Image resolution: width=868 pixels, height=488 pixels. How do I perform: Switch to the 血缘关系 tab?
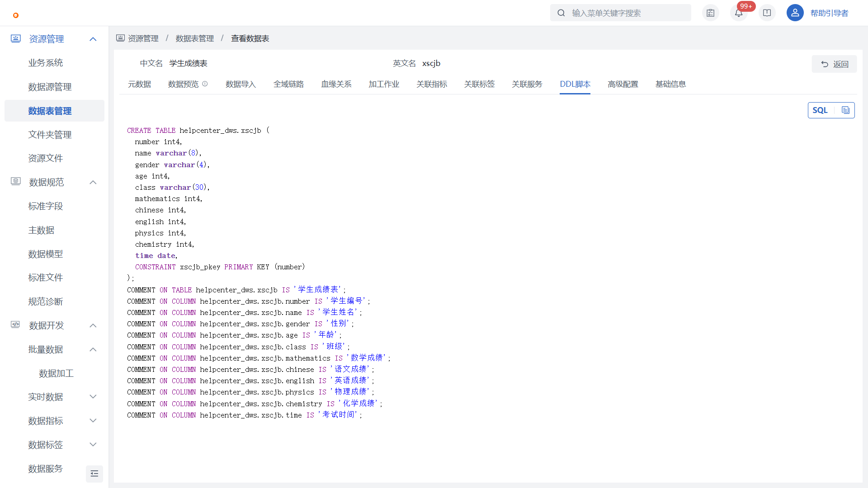(x=336, y=84)
